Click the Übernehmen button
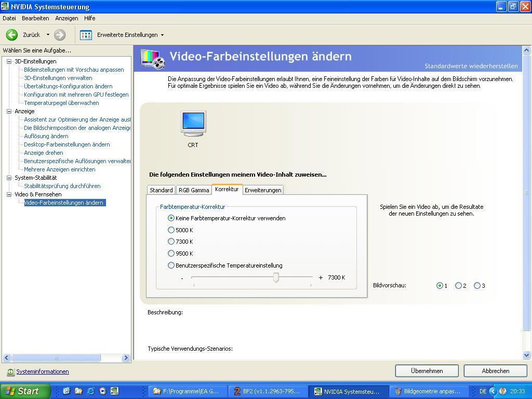Screen dimensions: 532x399 427,371
